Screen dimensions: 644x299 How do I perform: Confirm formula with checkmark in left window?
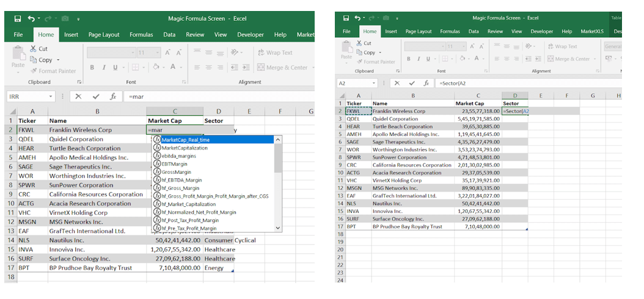click(96, 97)
